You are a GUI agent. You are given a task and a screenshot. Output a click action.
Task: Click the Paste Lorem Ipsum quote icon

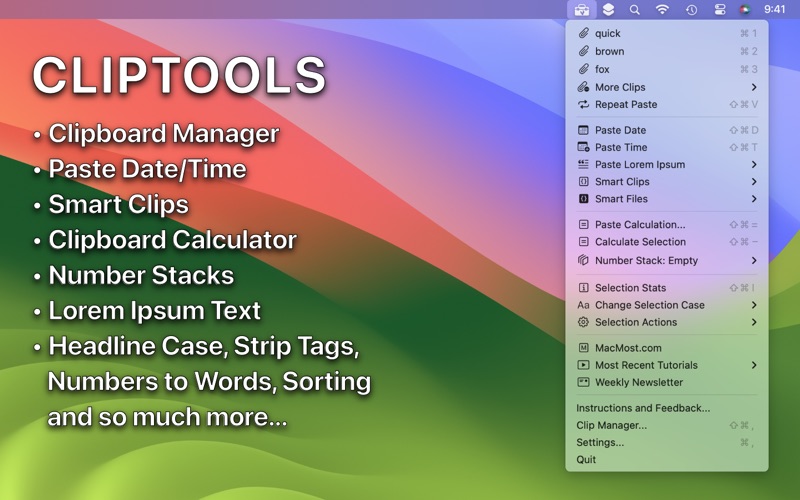point(583,164)
